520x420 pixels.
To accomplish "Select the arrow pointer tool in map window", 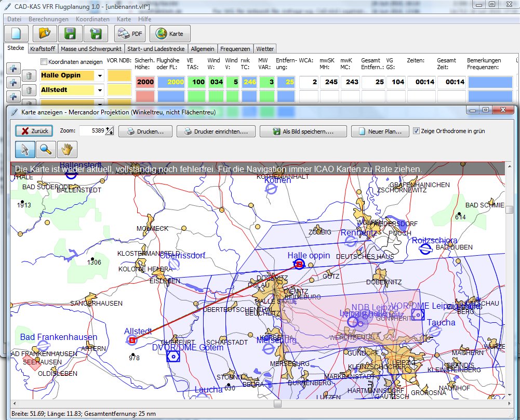I will (x=26, y=149).
